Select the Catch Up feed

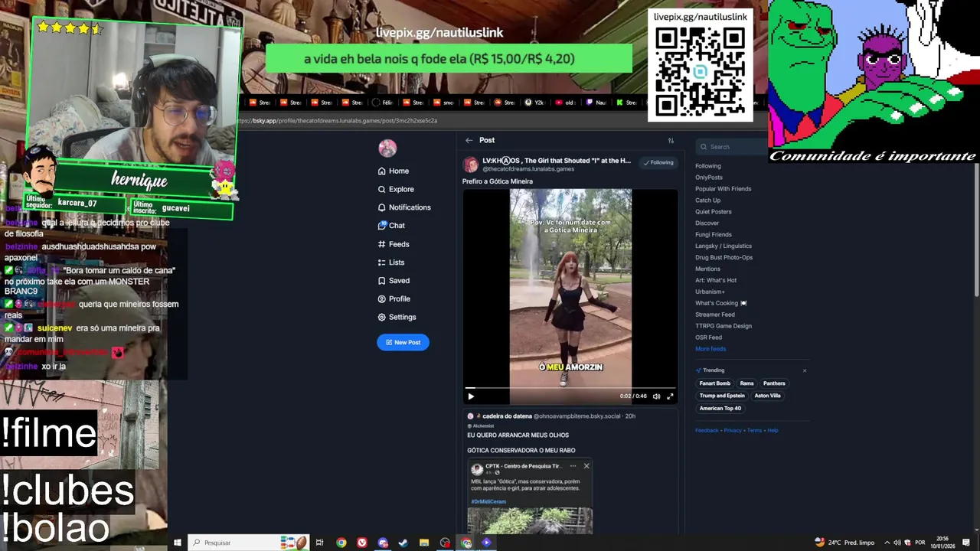click(708, 201)
